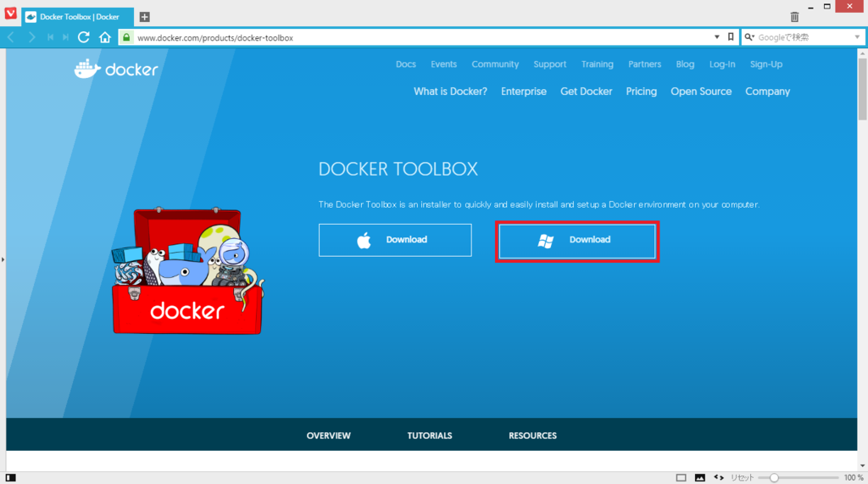
Task: Expand the left panel edge toggle
Action: pos(3,259)
